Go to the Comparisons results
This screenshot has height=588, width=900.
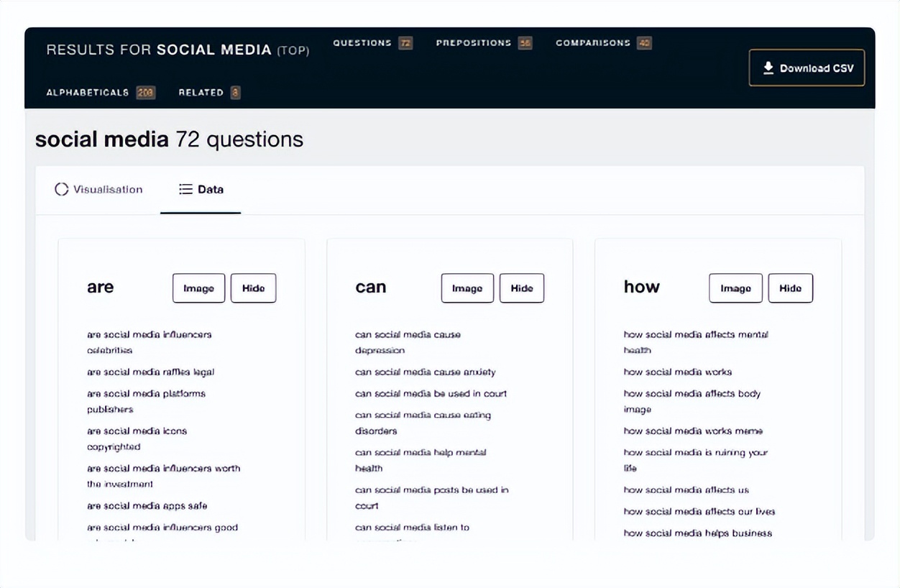point(592,43)
